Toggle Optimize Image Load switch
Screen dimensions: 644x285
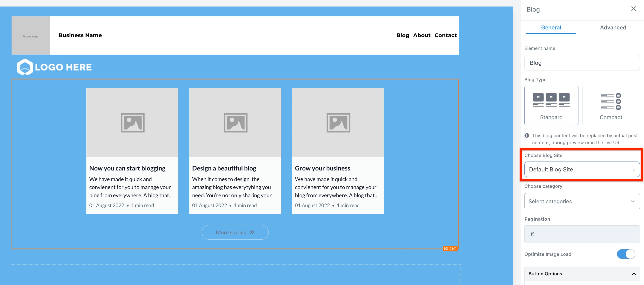[x=625, y=254]
